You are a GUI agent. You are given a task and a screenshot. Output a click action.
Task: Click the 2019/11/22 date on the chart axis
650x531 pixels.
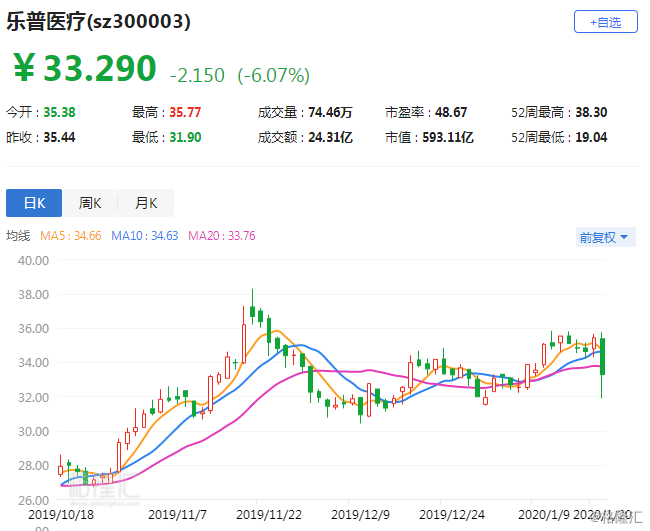[x=269, y=515]
